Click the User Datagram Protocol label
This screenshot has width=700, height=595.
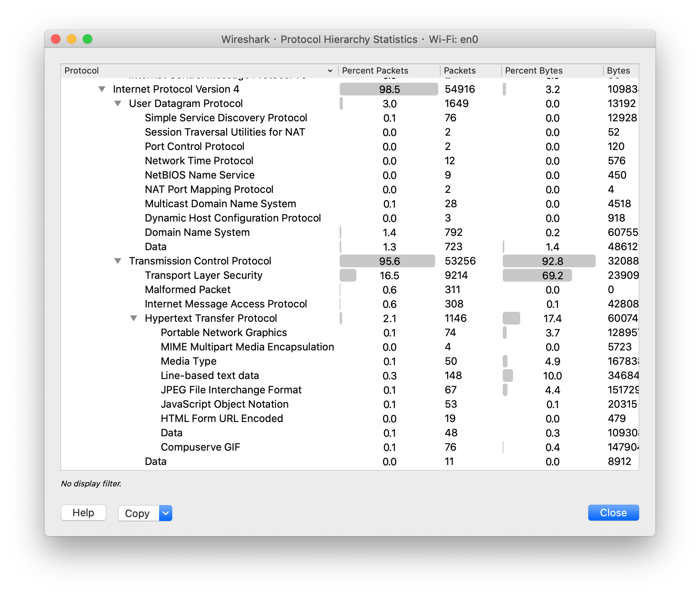[186, 103]
